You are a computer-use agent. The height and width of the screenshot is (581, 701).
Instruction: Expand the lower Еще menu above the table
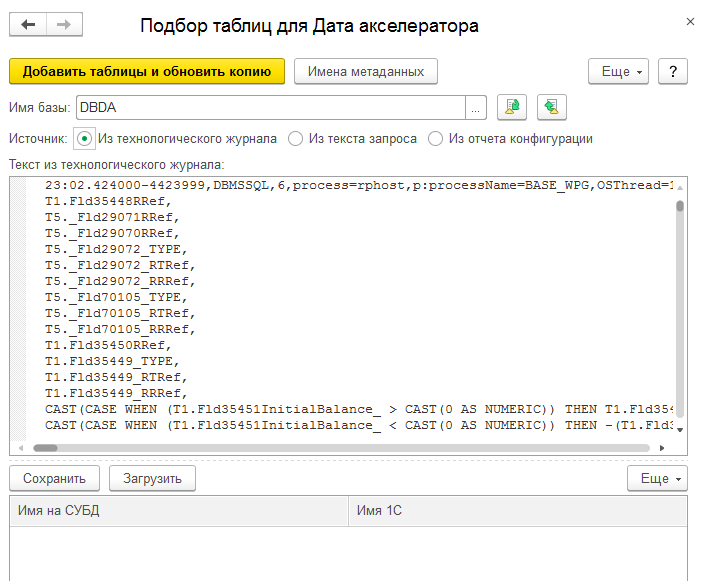click(658, 479)
